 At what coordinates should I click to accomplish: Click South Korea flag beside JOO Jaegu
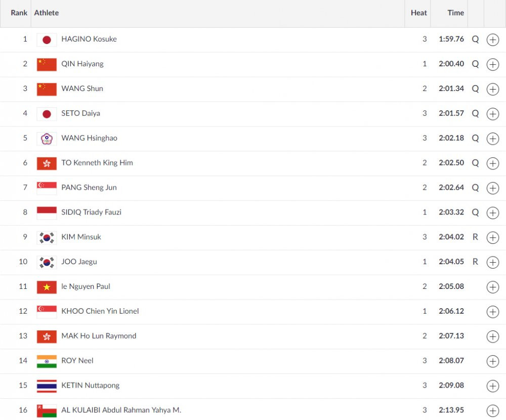(x=47, y=263)
